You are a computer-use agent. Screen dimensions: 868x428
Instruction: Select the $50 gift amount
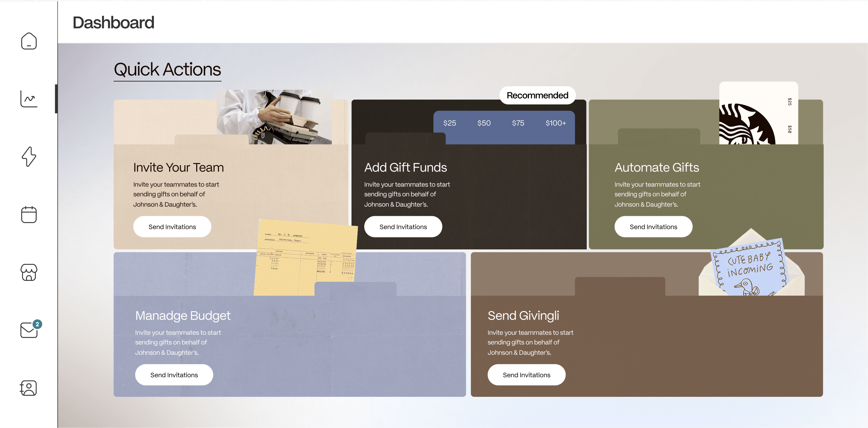(x=484, y=123)
